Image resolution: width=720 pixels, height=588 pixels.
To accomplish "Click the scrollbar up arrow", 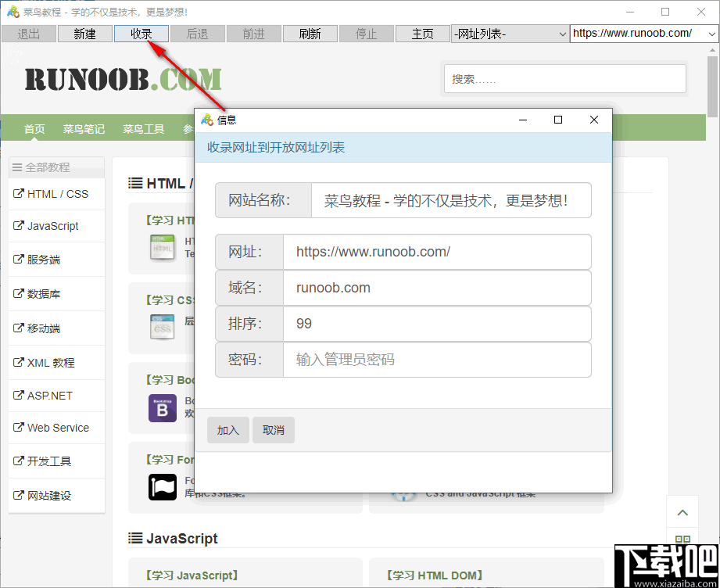I will click(712, 49).
